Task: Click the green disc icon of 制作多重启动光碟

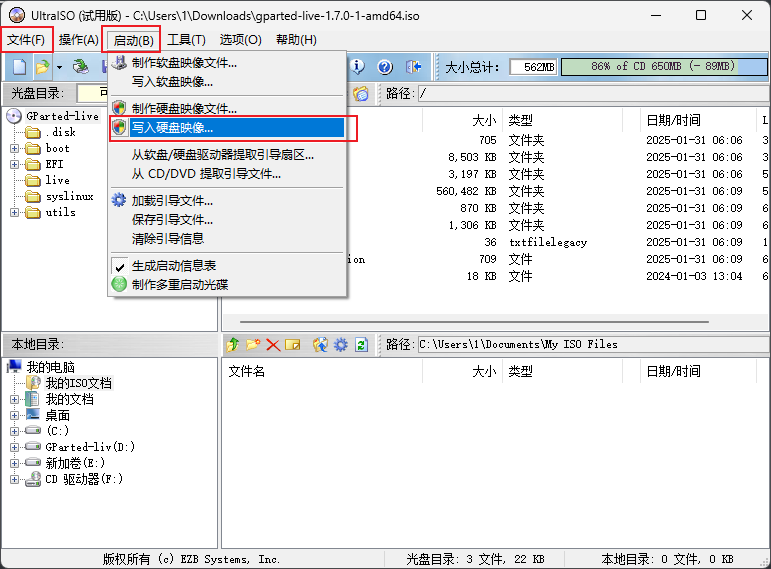Action: (x=119, y=284)
